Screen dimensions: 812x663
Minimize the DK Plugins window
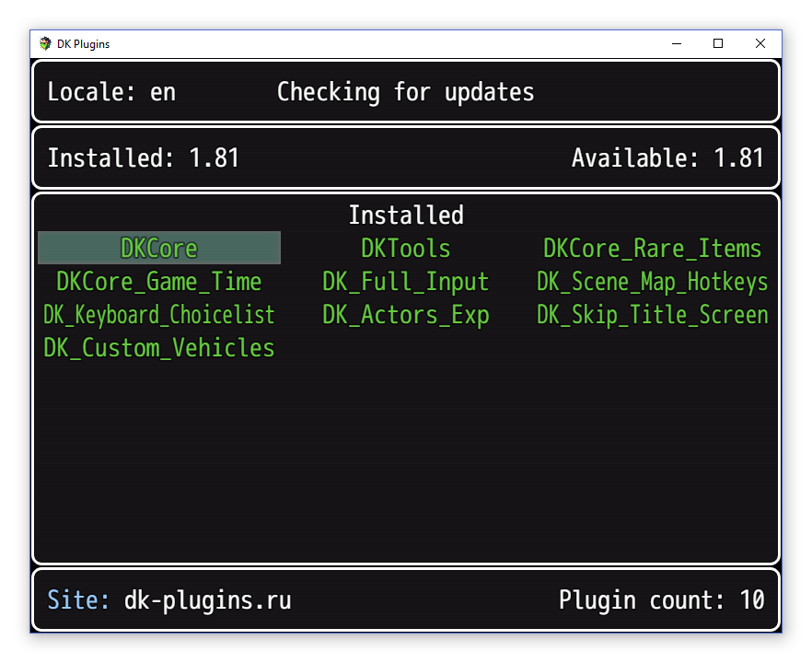pos(676,43)
